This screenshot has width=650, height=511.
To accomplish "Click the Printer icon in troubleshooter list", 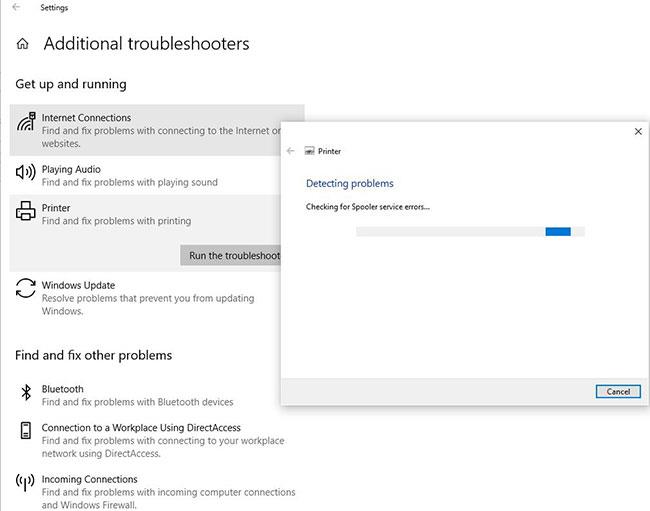I will coord(26,211).
